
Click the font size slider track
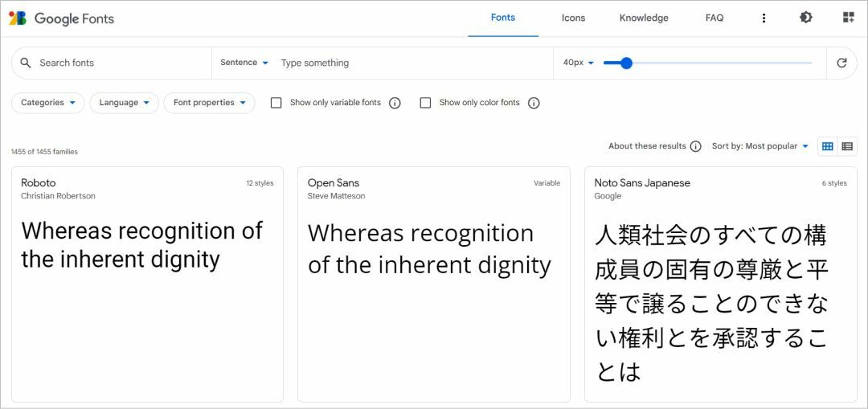707,63
